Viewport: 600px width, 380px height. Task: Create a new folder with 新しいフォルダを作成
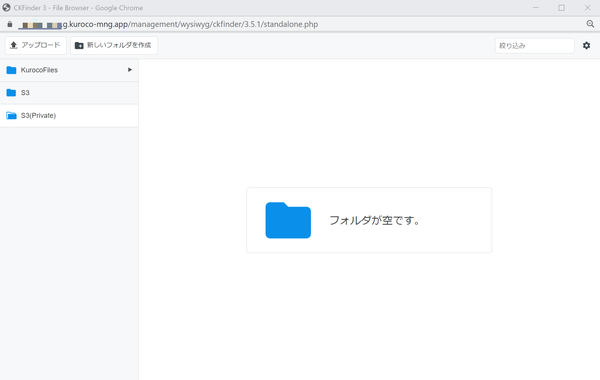(114, 45)
